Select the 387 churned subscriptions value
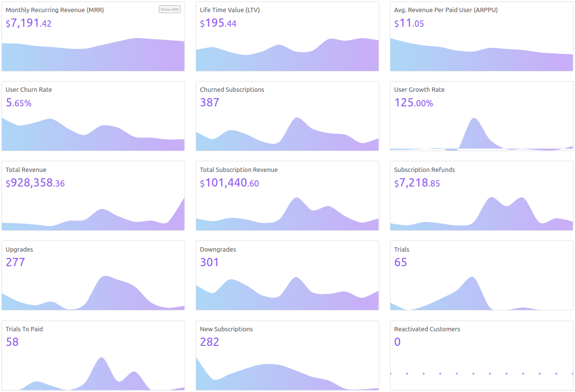Image resolution: width=575 pixels, height=392 pixels. click(210, 102)
